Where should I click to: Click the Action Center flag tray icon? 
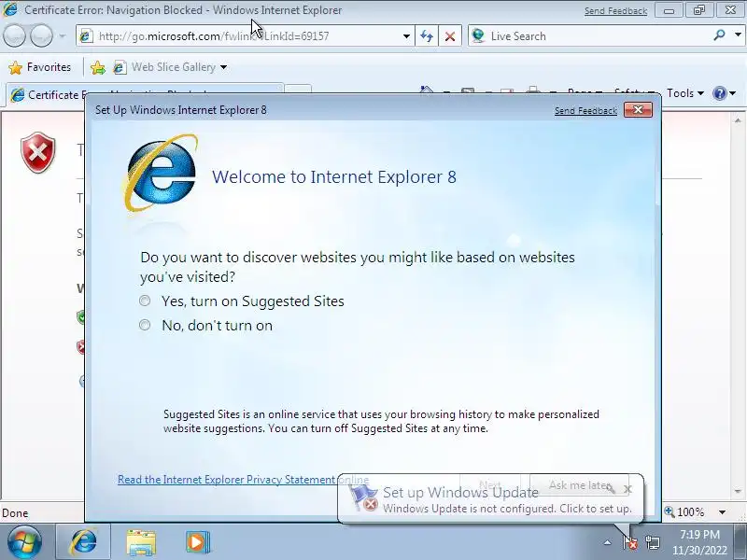coord(629,542)
